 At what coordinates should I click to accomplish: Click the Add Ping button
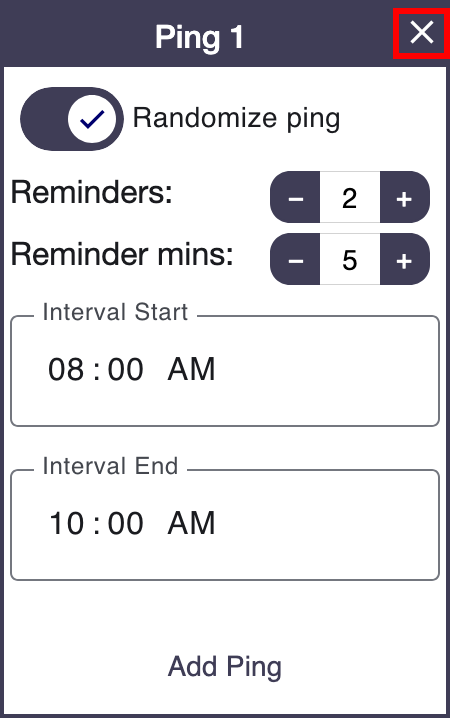coord(225,667)
